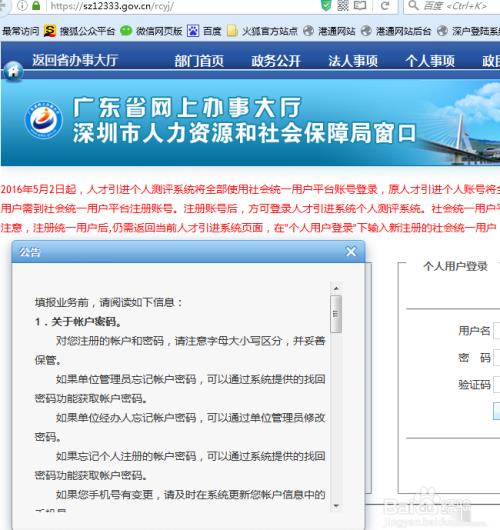Image resolution: width=500 pixels, height=530 pixels.
Task: Open the 火狐官方站点 bookmark folder
Action: click(x=262, y=31)
